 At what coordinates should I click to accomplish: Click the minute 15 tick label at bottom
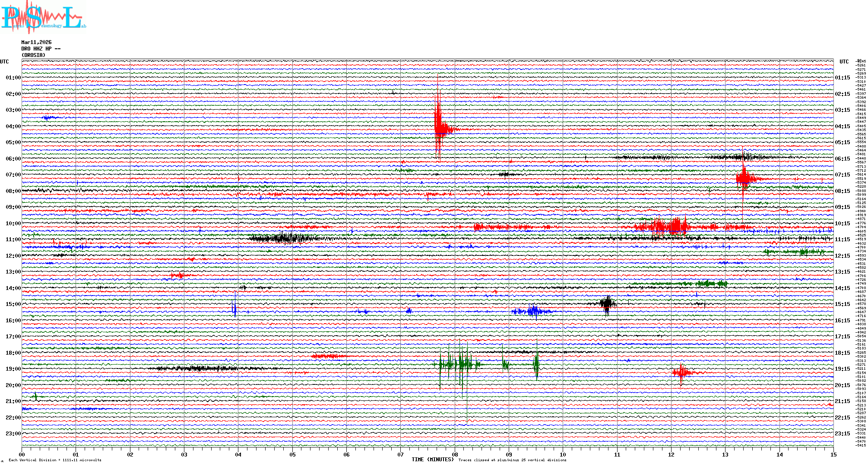click(x=833, y=454)
